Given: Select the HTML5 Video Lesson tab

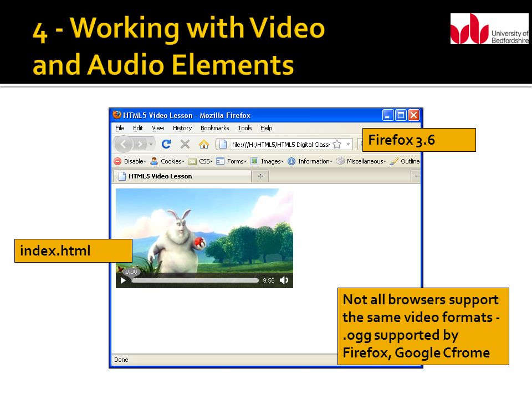Looking at the screenshot, I should coord(182,176).
